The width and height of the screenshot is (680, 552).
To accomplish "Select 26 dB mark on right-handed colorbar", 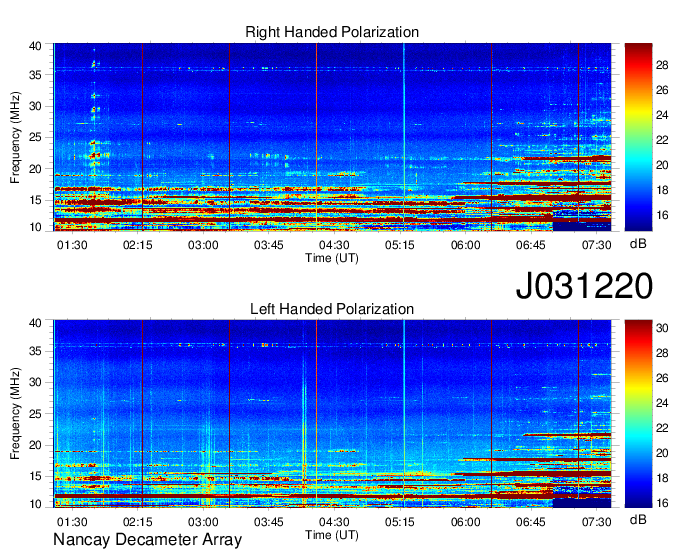I will point(662,90).
